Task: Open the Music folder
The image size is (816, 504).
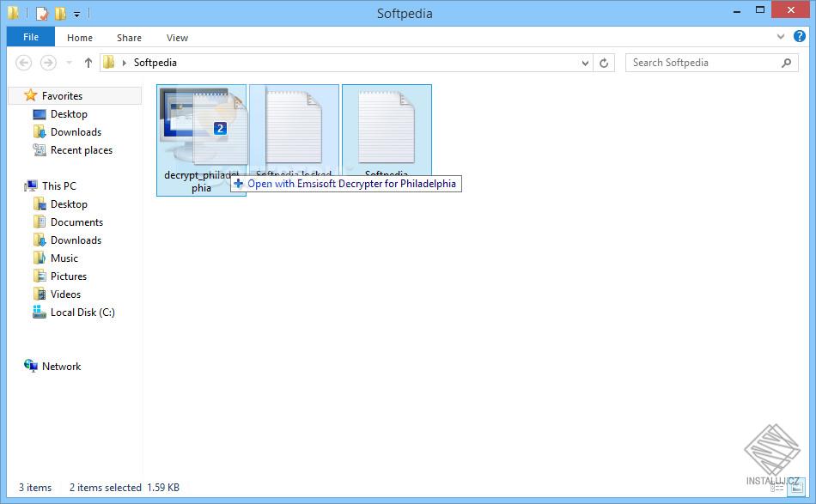Action: (x=64, y=258)
